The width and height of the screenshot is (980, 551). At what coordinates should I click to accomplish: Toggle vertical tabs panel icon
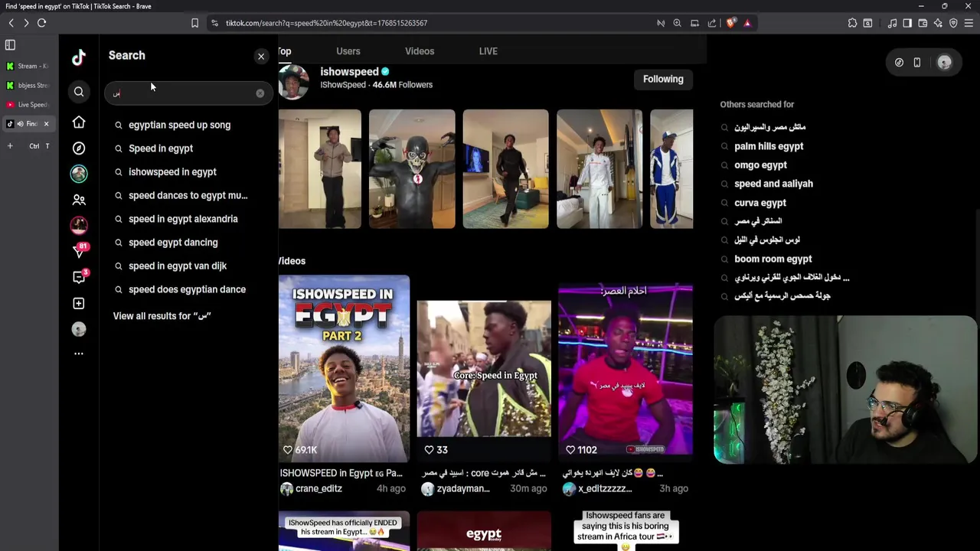(x=10, y=45)
